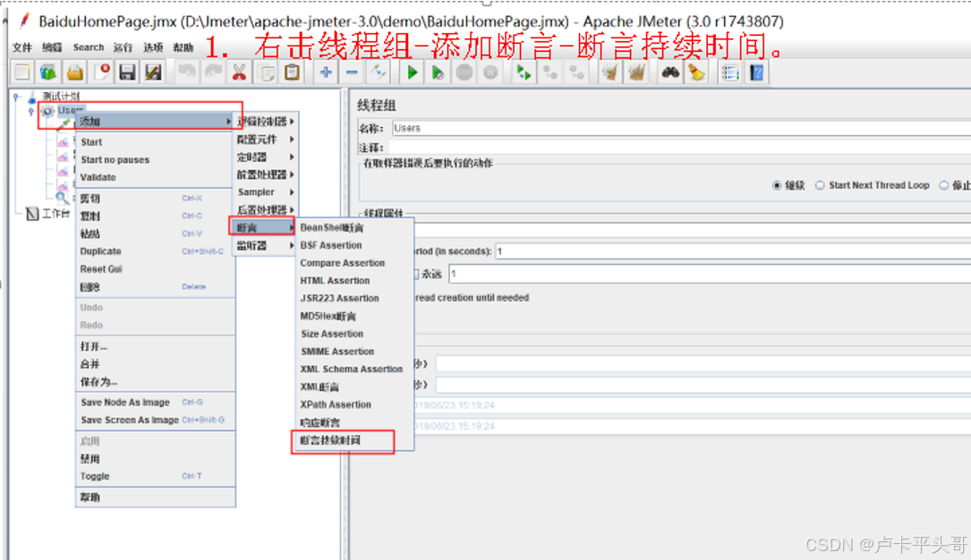The image size is (971, 560).
Task: Click the Cut scissors toolbar icon
Action: [x=239, y=72]
